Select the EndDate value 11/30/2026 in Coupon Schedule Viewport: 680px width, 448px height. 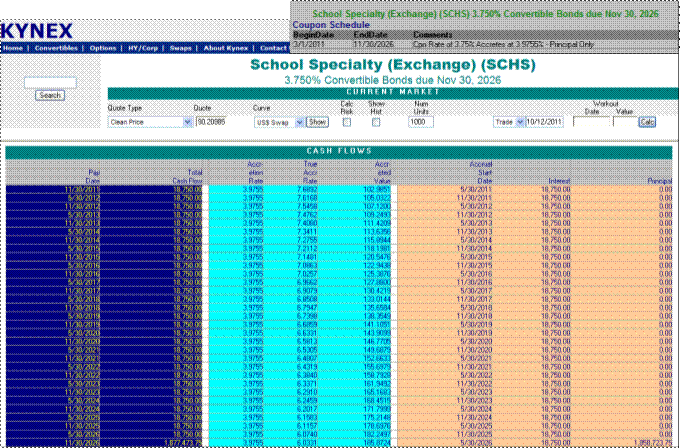click(373, 44)
